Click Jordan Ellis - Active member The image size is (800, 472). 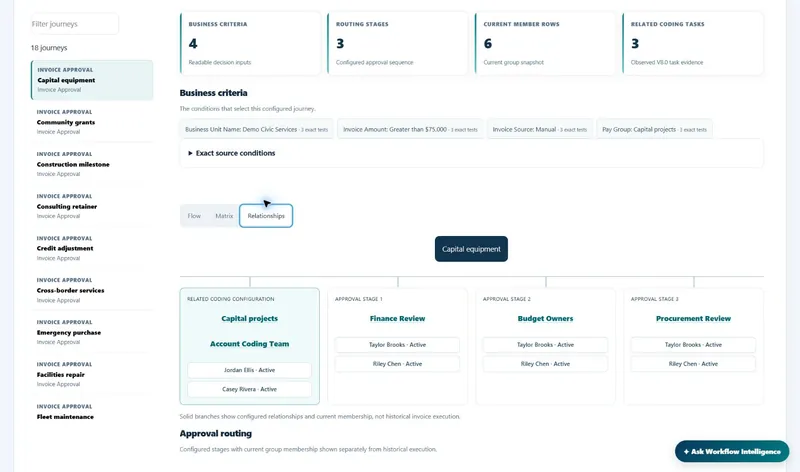[x=249, y=370]
